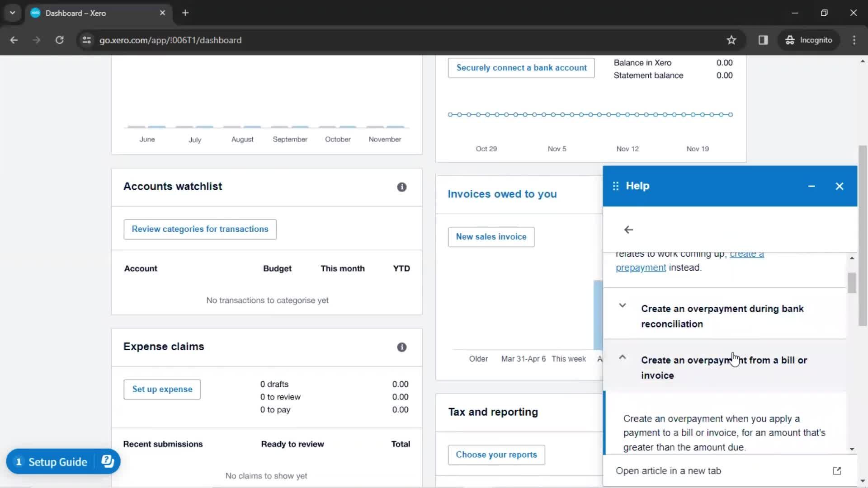
Task: Minimize the Help panel
Action: [811, 186]
